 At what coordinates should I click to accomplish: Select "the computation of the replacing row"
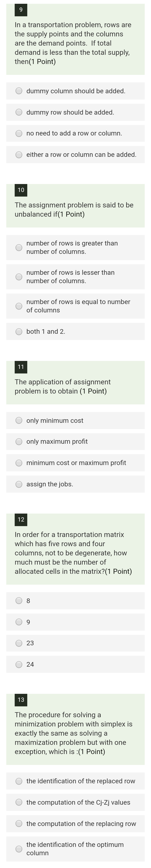tap(19, 823)
